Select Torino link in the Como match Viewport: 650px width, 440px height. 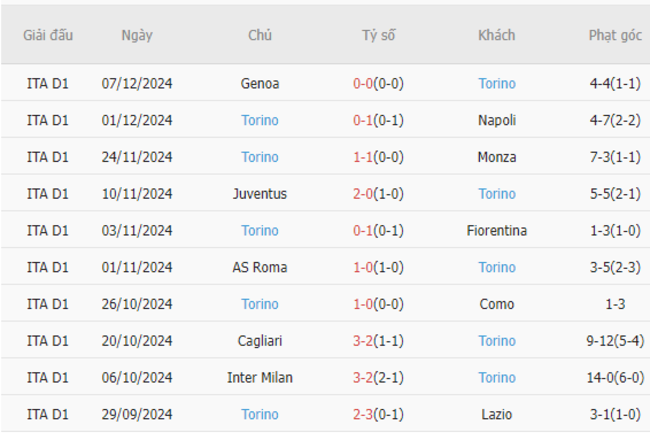click(x=260, y=304)
